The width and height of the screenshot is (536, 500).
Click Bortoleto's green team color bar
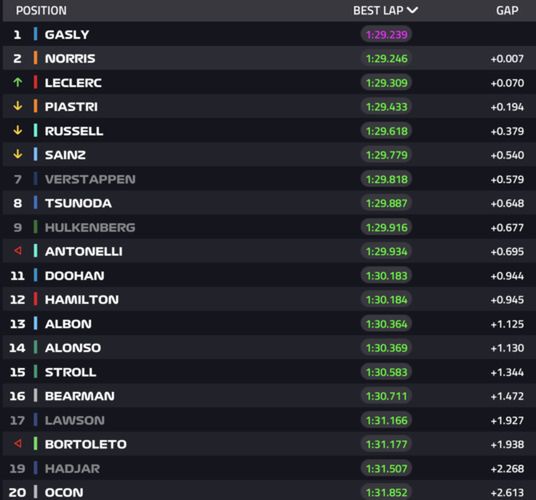[x=36, y=444]
